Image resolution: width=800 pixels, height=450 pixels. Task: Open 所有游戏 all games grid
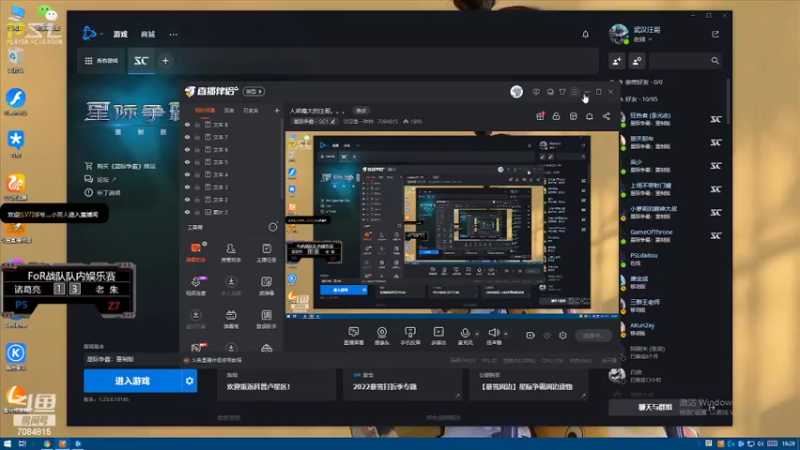(x=101, y=61)
